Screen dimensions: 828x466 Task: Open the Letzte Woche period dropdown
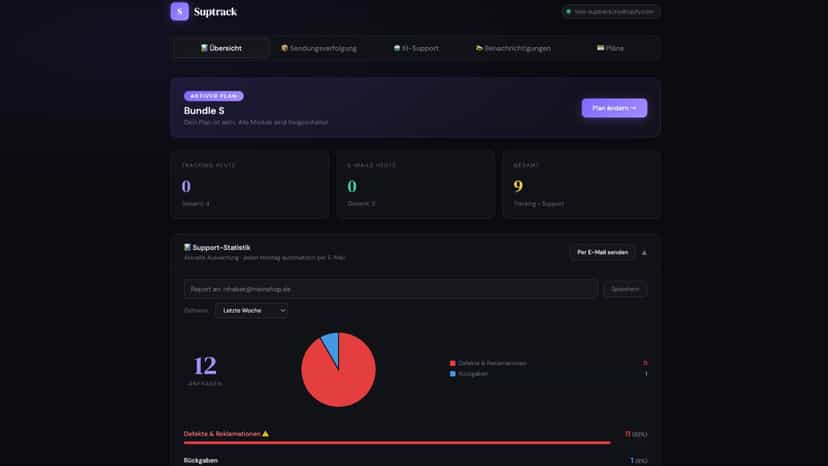251,310
